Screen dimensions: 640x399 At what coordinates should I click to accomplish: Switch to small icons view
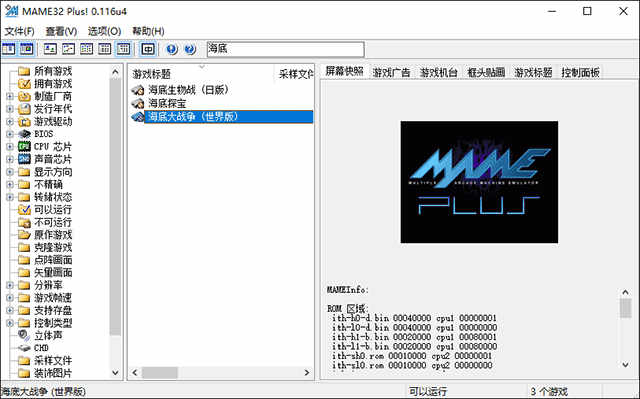click(68, 49)
